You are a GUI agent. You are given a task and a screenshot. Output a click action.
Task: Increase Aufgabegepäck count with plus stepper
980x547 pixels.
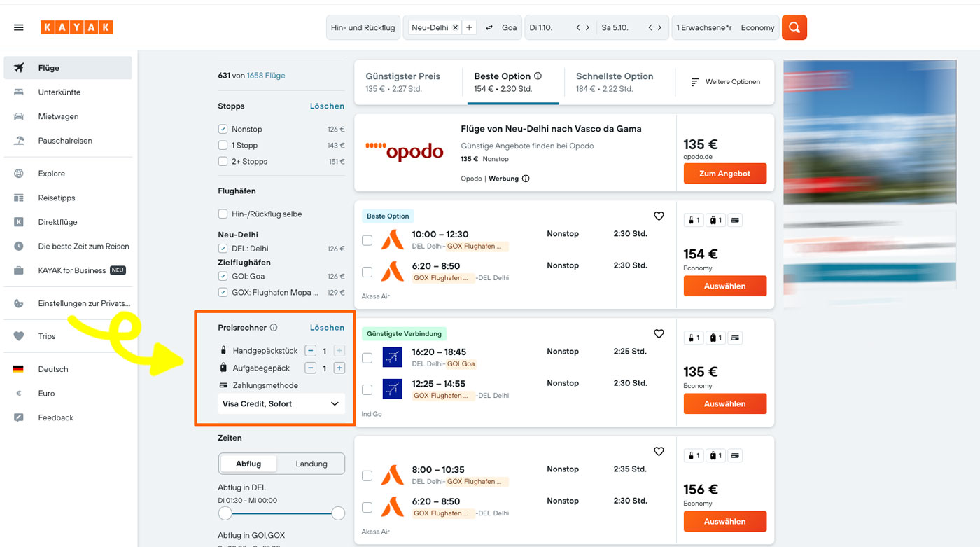click(x=339, y=368)
